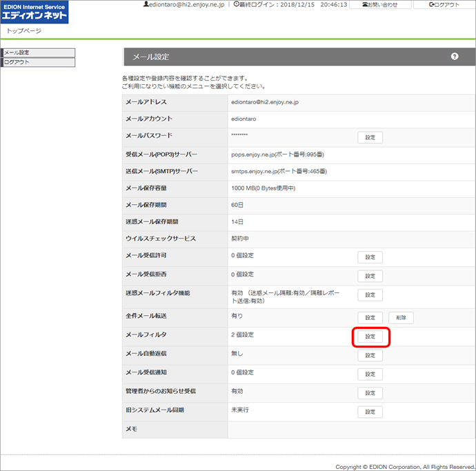Open 設定 for メール受信拒否

[x=370, y=276]
